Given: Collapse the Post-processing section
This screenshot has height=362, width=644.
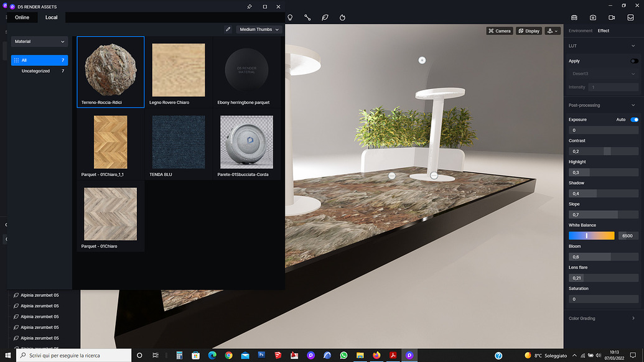Looking at the screenshot, I should click(634, 104).
